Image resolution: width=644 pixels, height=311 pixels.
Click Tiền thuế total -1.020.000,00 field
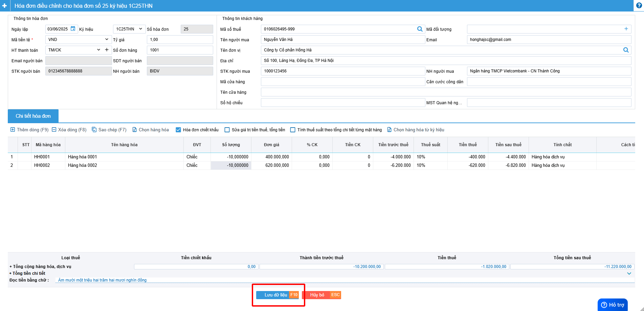pyautogui.click(x=447, y=267)
